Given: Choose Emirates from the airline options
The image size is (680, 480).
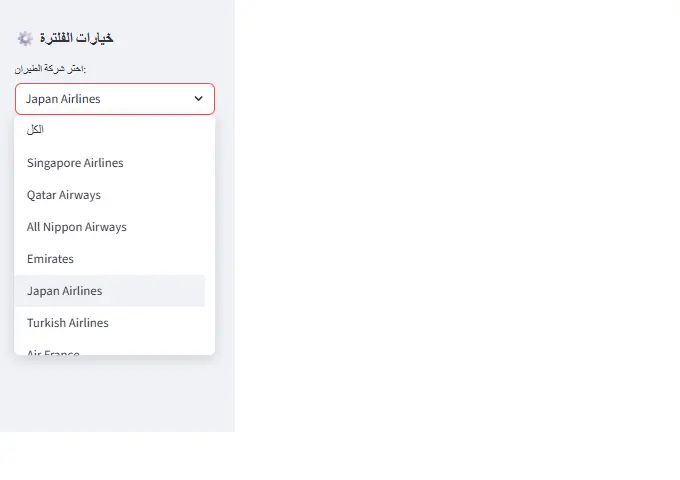Looking at the screenshot, I should (51, 259).
